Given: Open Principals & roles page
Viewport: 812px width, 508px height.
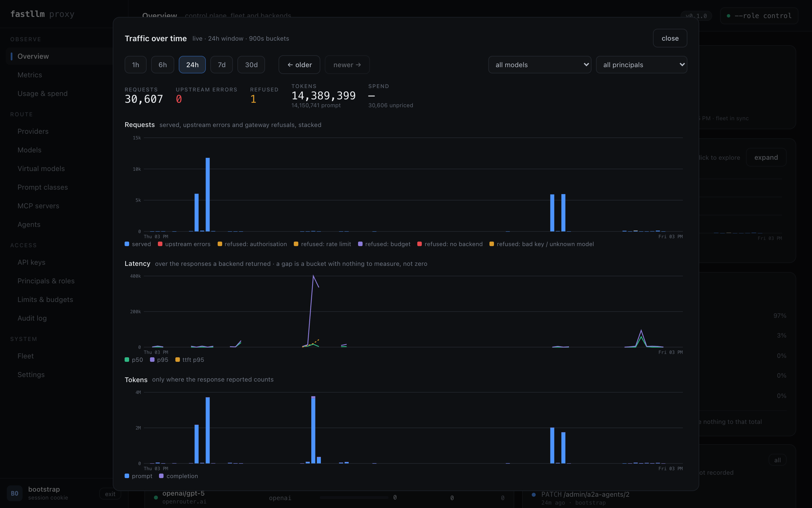Looking at the screenshot, I should pyautogui.click(x=46, y=281).
